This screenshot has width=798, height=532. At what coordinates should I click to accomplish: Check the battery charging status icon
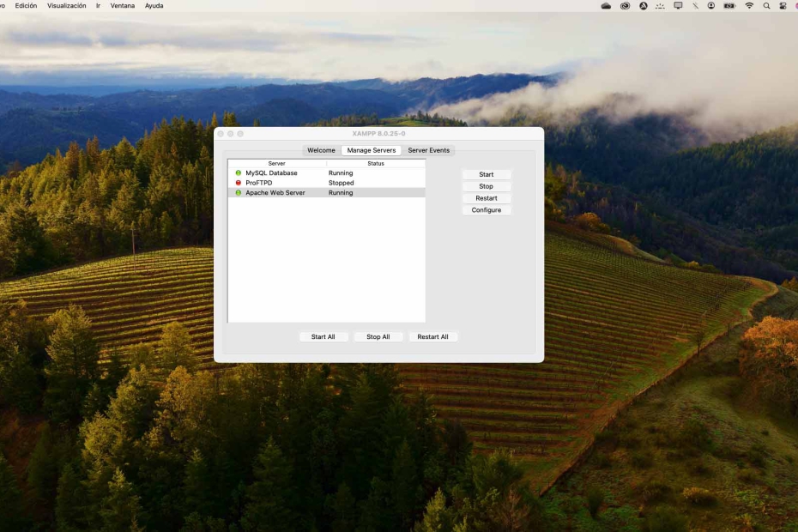(730, 6)
